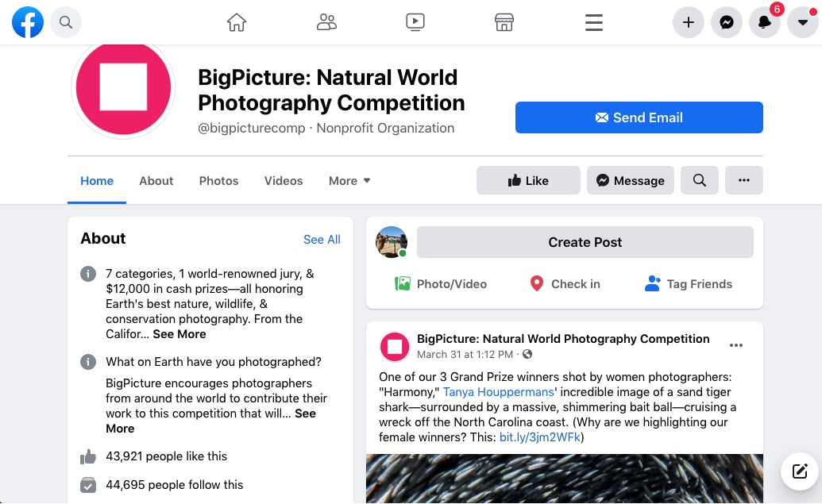This screenshot has height=504, width=822.
Task: Click new message compose floating icon
Action: (x=800, y=471)
